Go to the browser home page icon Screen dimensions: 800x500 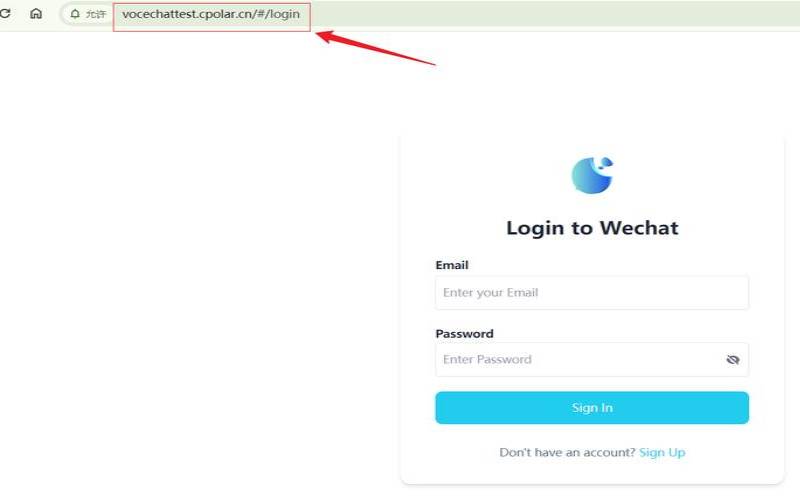point(36,14)
